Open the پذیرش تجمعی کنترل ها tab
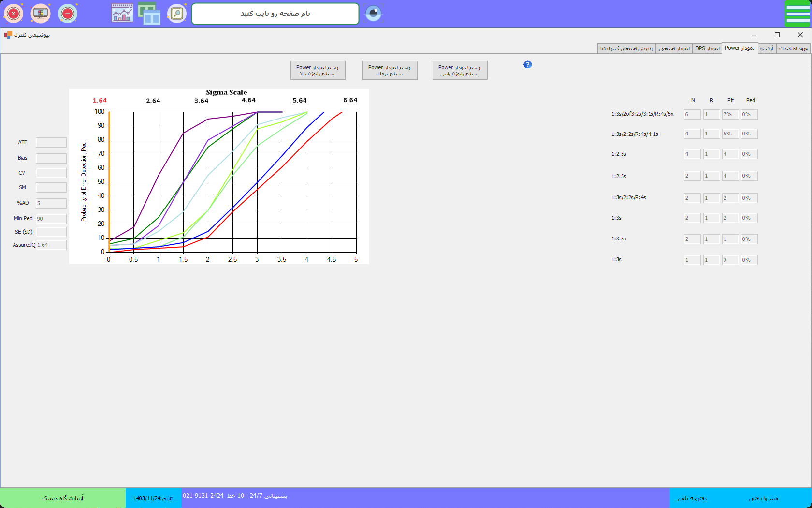 [626, 48]
